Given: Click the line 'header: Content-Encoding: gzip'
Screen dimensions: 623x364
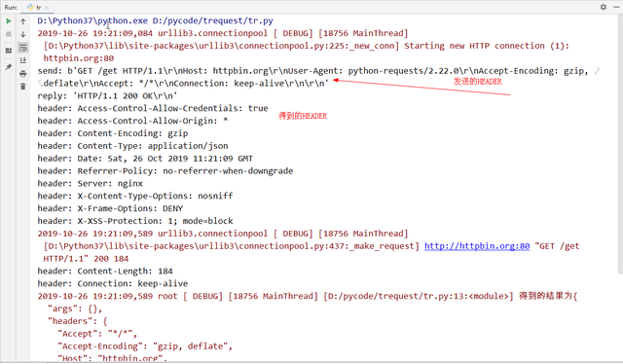Looking at the screenshot, I should (113, 133).
